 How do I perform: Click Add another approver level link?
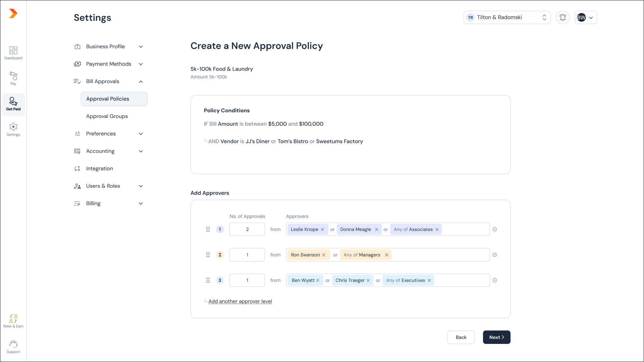tap(240, 301)
